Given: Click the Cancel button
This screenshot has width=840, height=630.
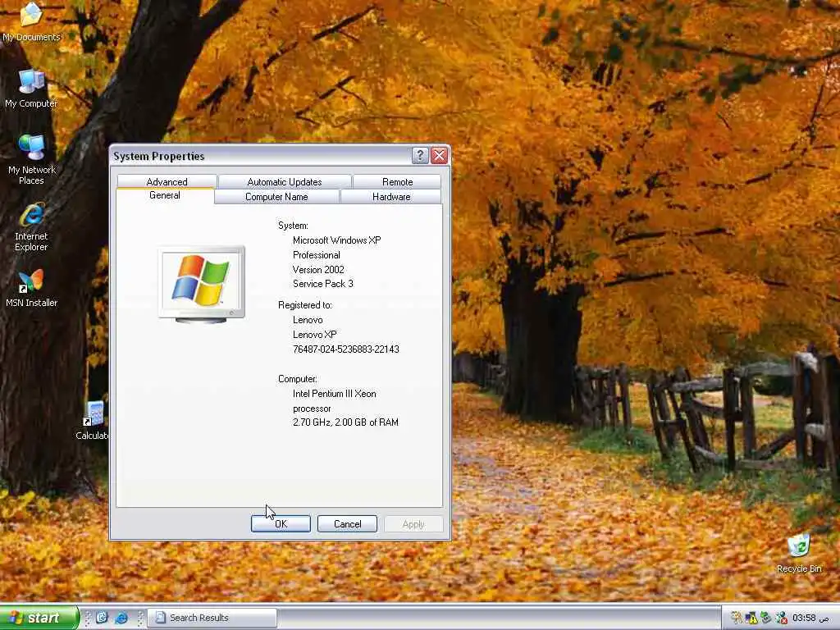Looking at the screenshot, I should click(347, 524).
